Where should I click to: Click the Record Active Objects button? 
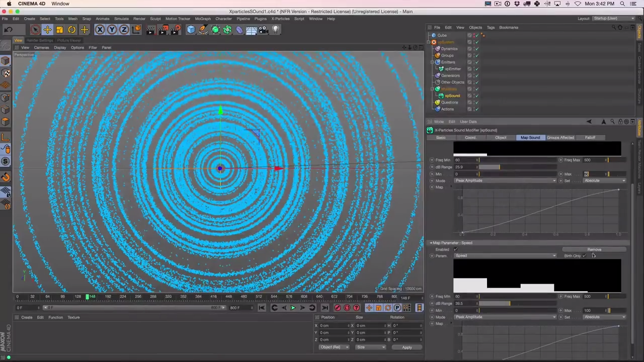(x=338, y=308)
